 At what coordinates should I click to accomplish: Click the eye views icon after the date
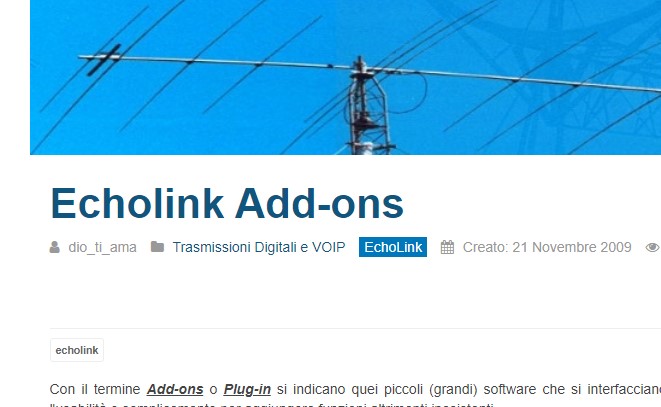coord(653,247)
